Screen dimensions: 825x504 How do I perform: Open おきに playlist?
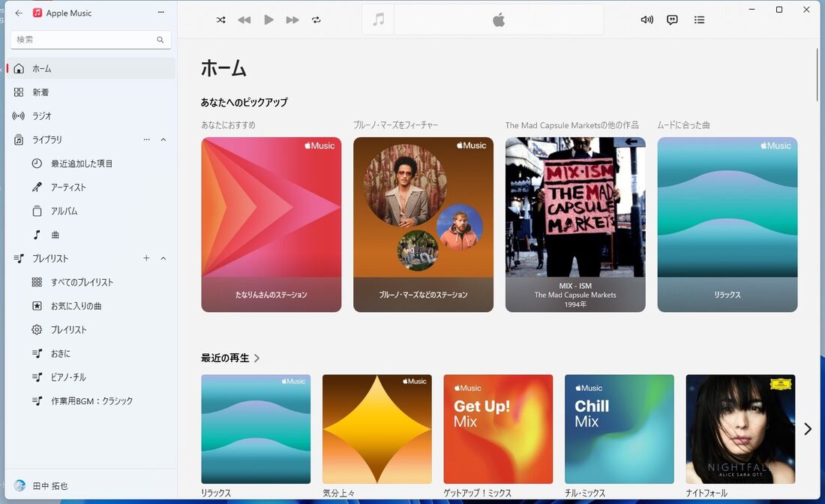(91, 353)
